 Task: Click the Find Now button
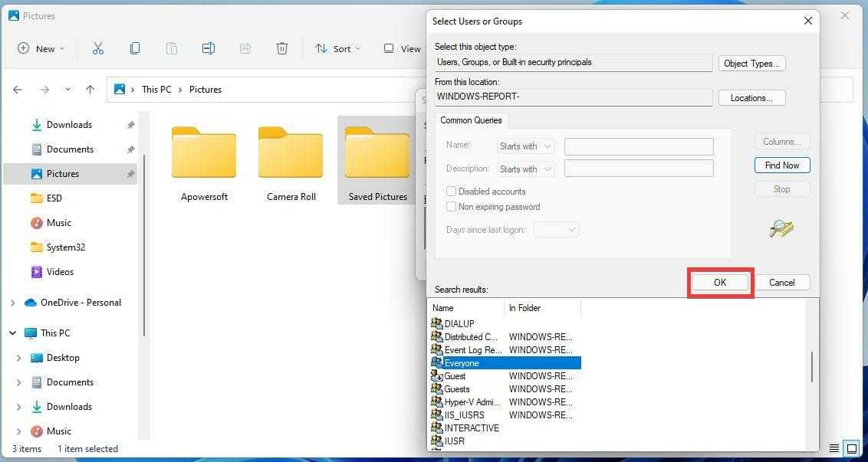781,165
